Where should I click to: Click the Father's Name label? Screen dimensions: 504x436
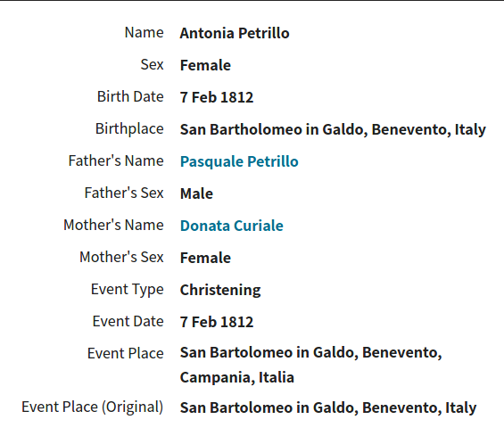coord(116,160)
